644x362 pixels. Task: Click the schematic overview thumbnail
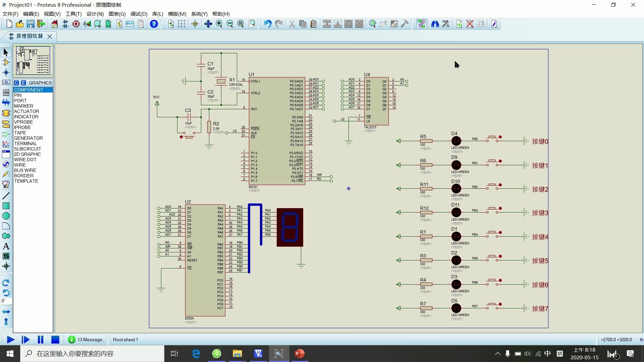(x=33, y=61)
